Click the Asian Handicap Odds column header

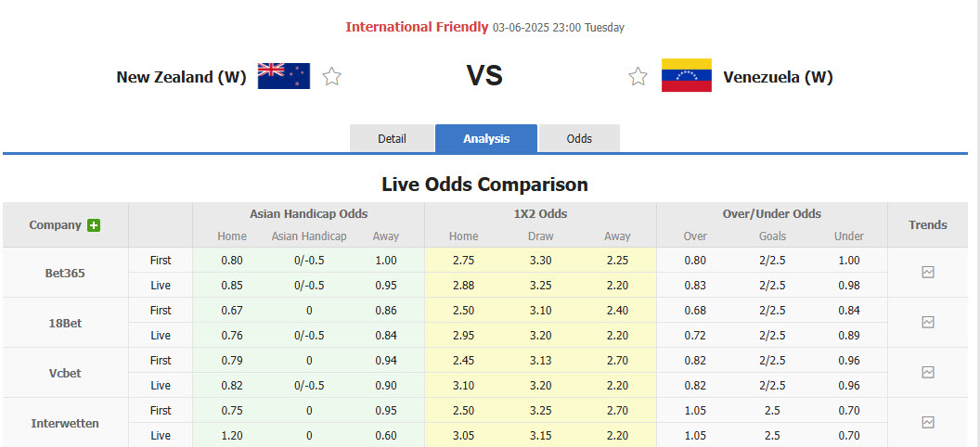pyautogui.click(x=308, y=213)
